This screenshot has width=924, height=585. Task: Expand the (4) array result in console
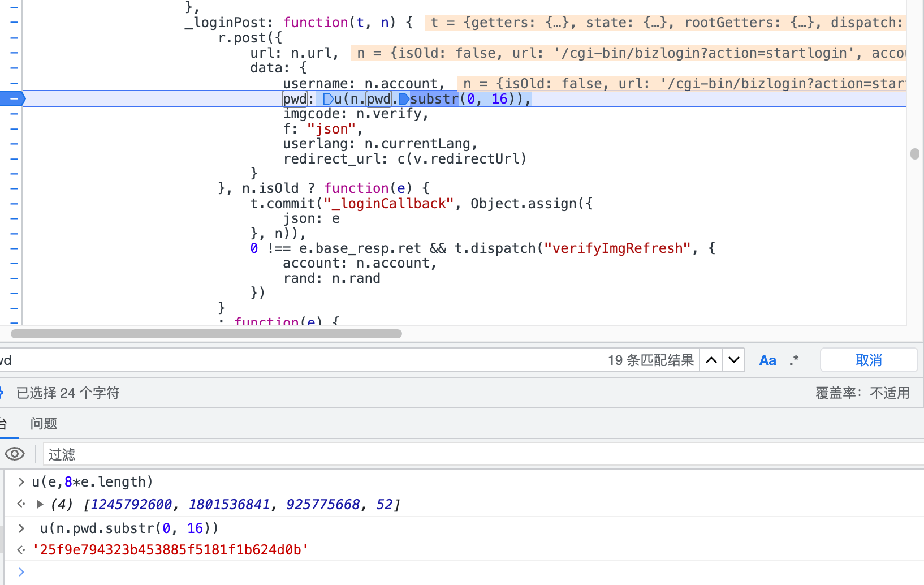coord(40,504)
